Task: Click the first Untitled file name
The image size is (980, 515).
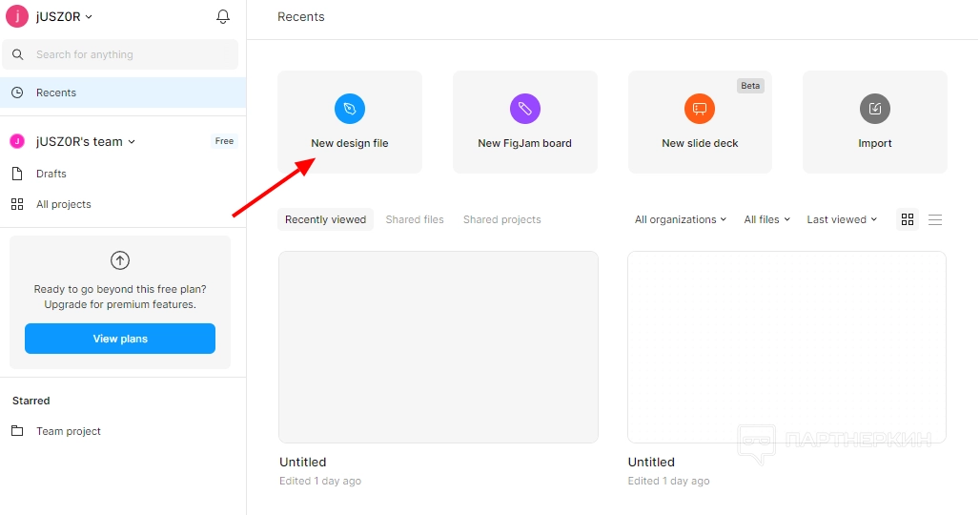Action: [303, 462]
